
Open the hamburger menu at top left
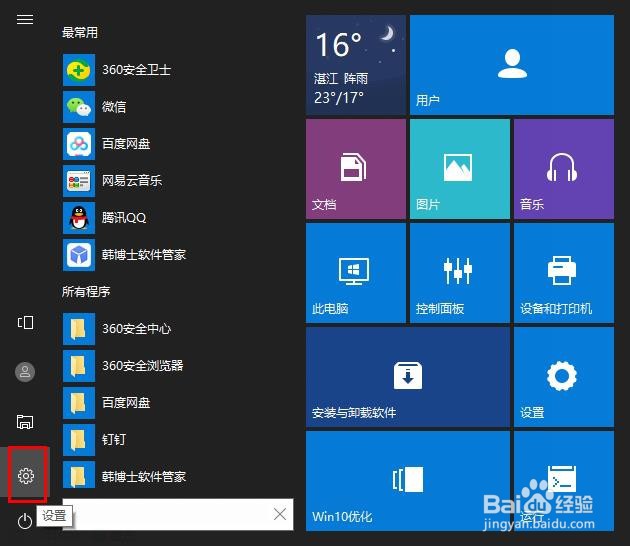coord(25,19)
